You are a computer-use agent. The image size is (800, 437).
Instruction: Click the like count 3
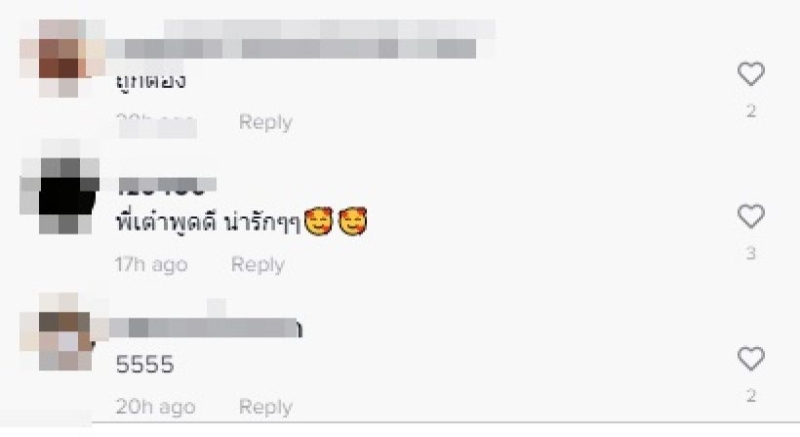coord(751,253)
